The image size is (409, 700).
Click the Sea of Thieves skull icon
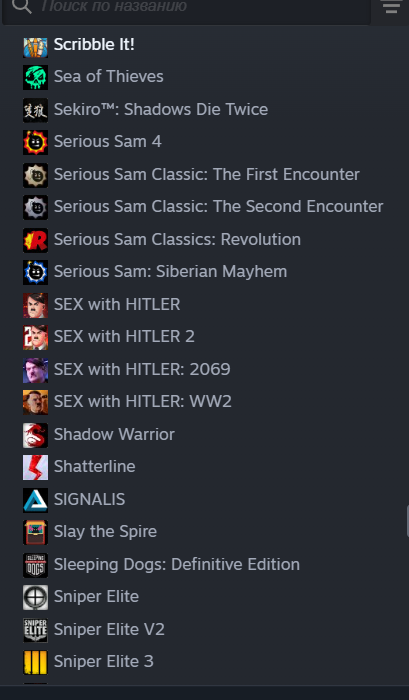pos(35,77)
